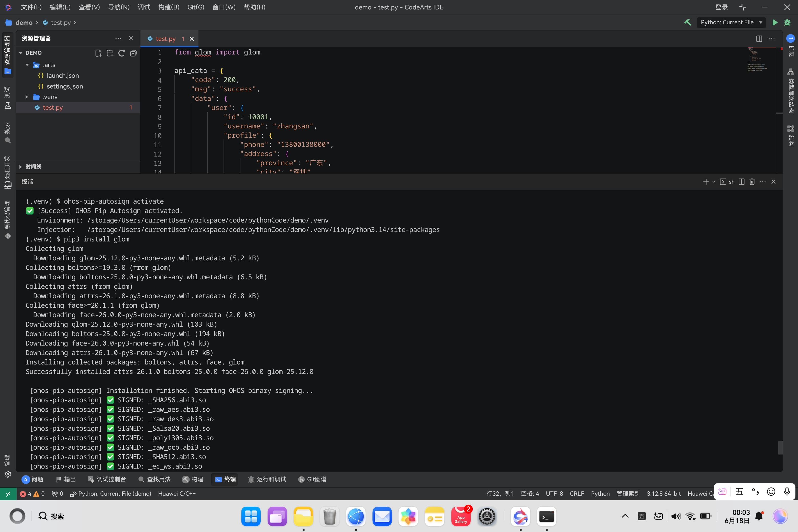
Task: Collapse all folders in DEMO explorer
Action: coord(133,53)
